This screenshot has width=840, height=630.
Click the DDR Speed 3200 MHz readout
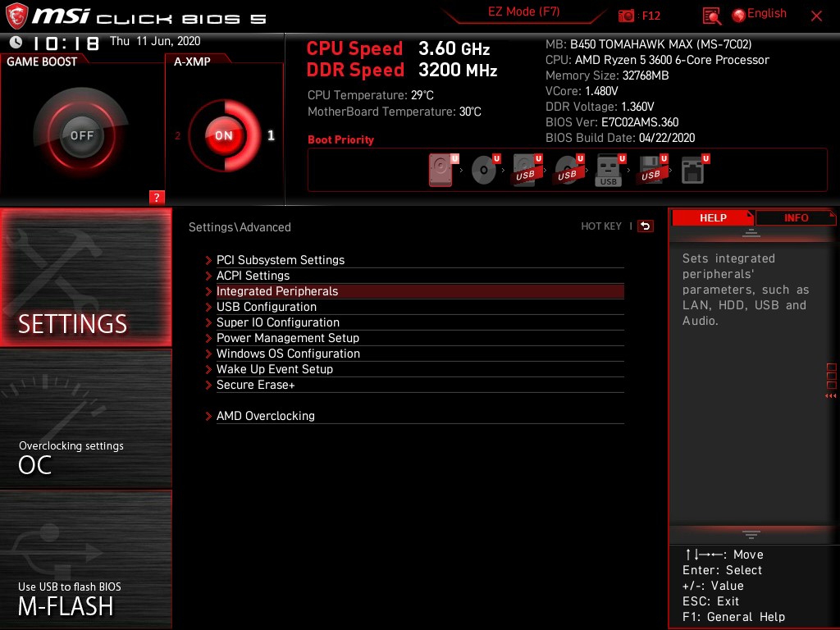click(402, 71)
